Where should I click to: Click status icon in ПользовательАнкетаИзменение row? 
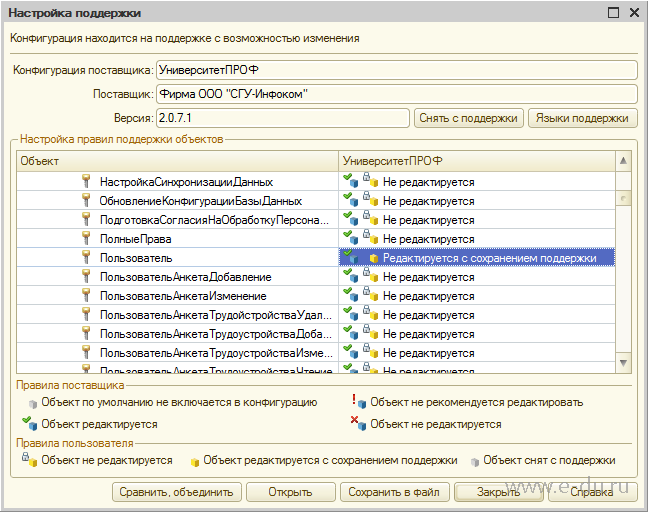(361, 296)
